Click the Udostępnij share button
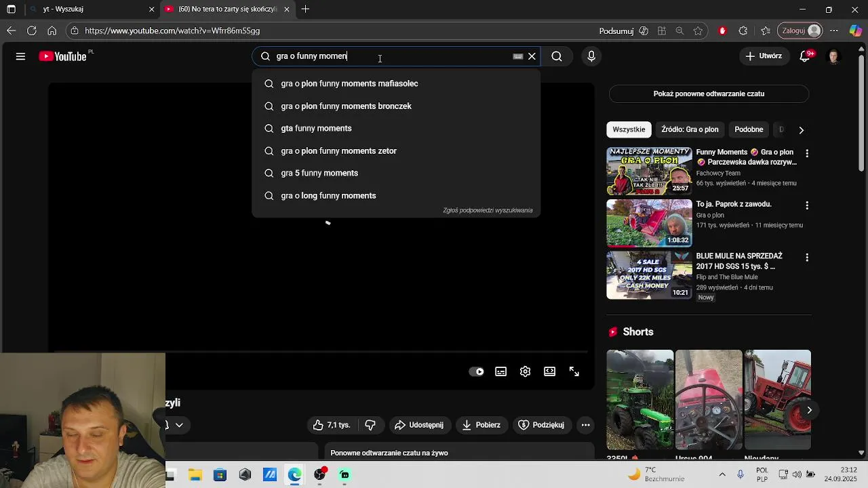 [x=419, y=425]
